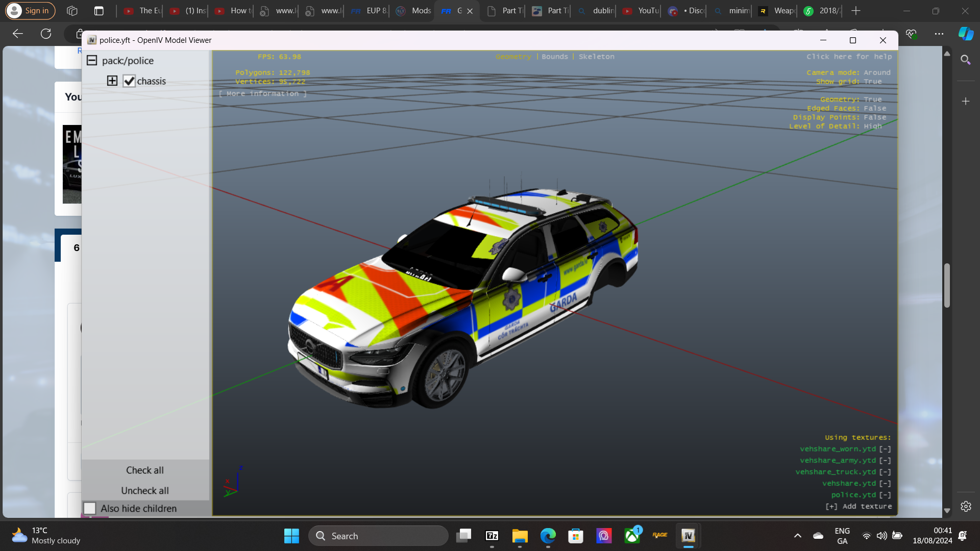980x551 pixels.
Task: Expand More information statistics
Action: [x=263, y=94]
